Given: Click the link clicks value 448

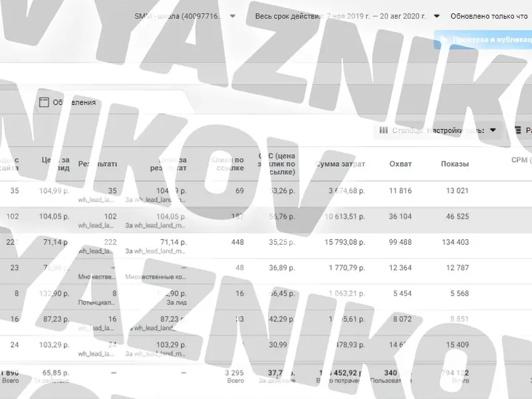Looking at the screenshot, I should 237,242.
